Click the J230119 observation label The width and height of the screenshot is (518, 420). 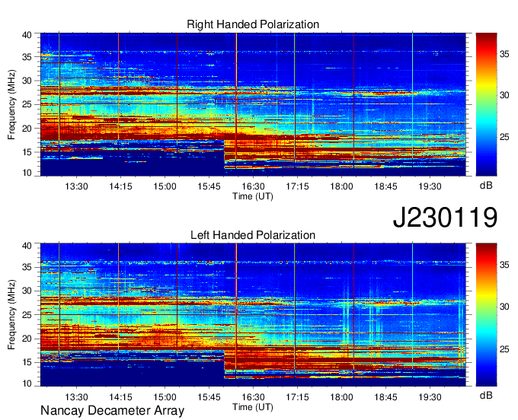point(445,218)
